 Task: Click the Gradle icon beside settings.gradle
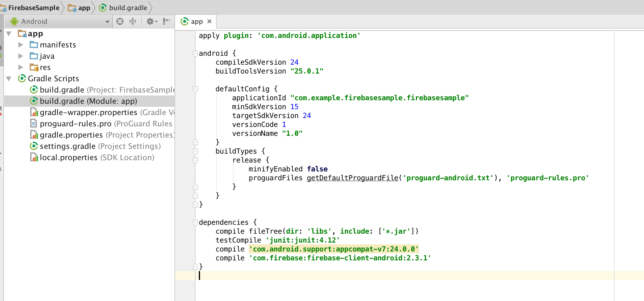click(34, 146)
